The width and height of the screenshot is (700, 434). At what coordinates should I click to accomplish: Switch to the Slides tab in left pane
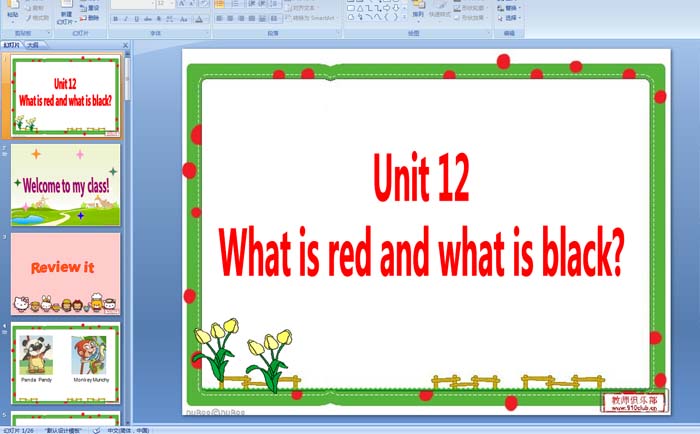(11, 45)
